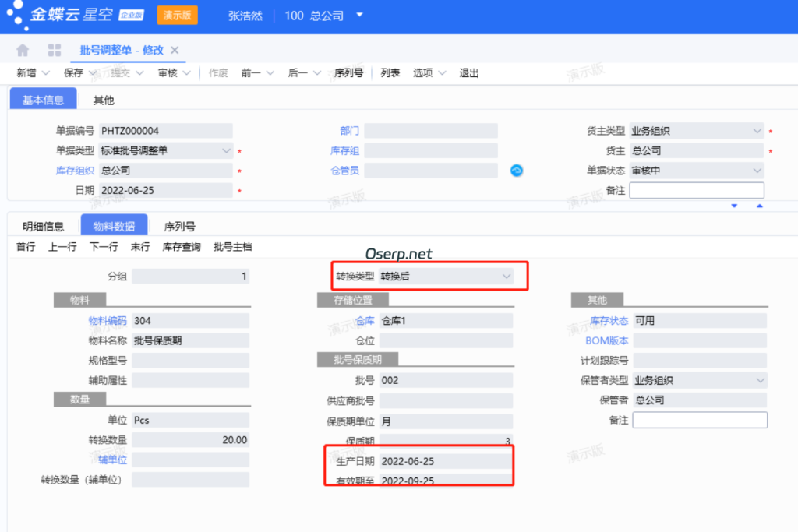Click the BOM版本 link

[606, 340]
